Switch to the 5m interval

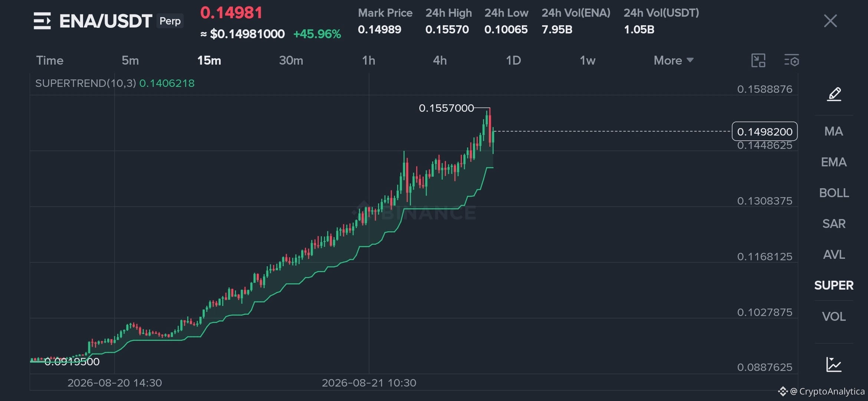[x=130, y=61]
